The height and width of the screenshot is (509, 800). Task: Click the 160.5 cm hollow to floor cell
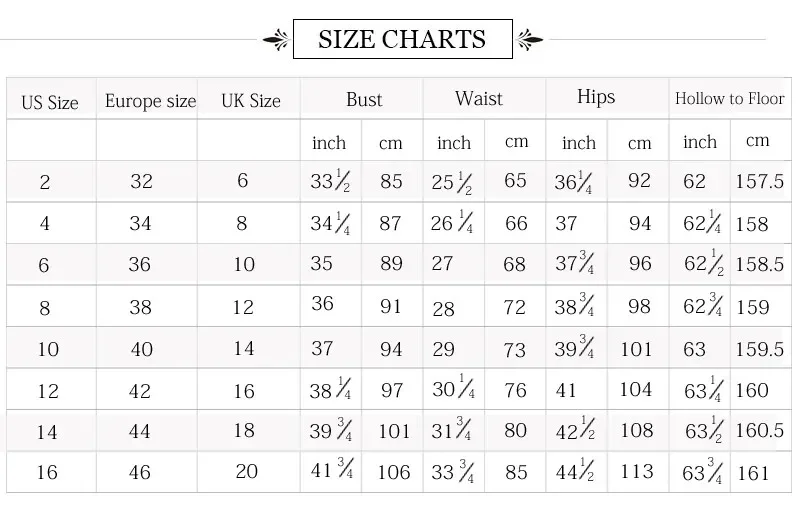[759, 430]
